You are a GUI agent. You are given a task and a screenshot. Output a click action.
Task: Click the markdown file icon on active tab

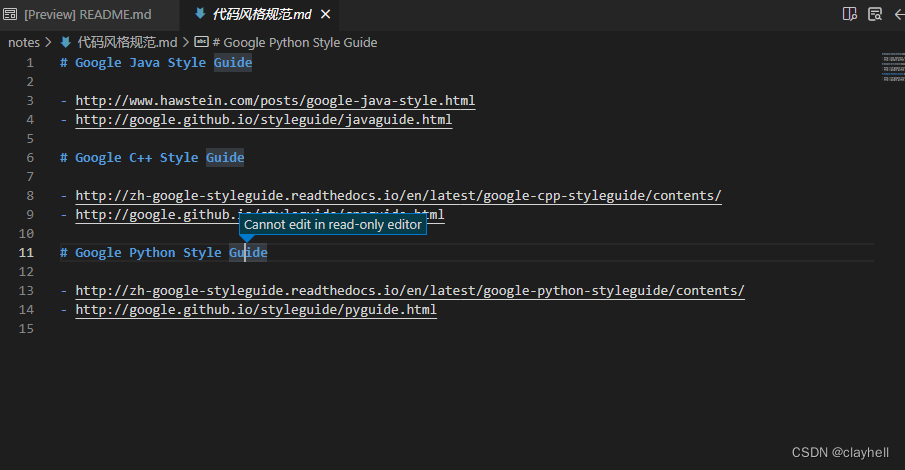200,14
